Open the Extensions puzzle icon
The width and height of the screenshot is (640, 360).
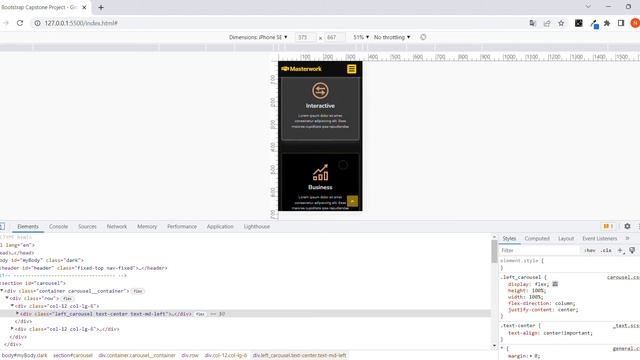click(607, 23)
